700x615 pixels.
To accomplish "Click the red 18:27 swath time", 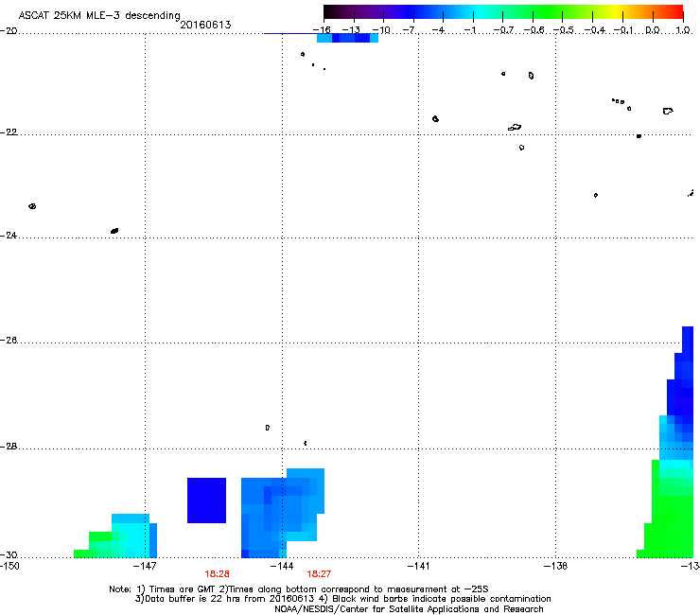I will [319, 574].
